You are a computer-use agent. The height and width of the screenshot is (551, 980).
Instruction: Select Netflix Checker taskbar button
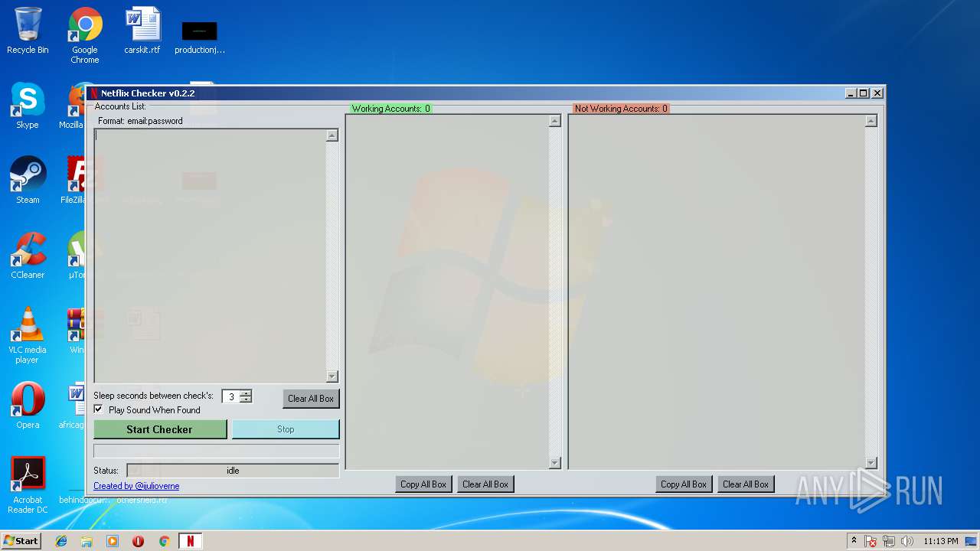[x=191, y=541]
